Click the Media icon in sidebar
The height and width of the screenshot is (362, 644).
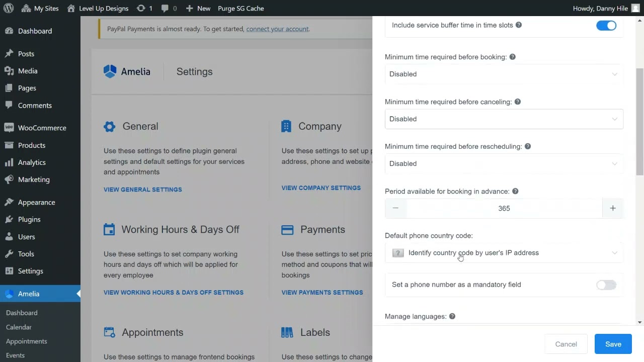[x=9, y=71]
